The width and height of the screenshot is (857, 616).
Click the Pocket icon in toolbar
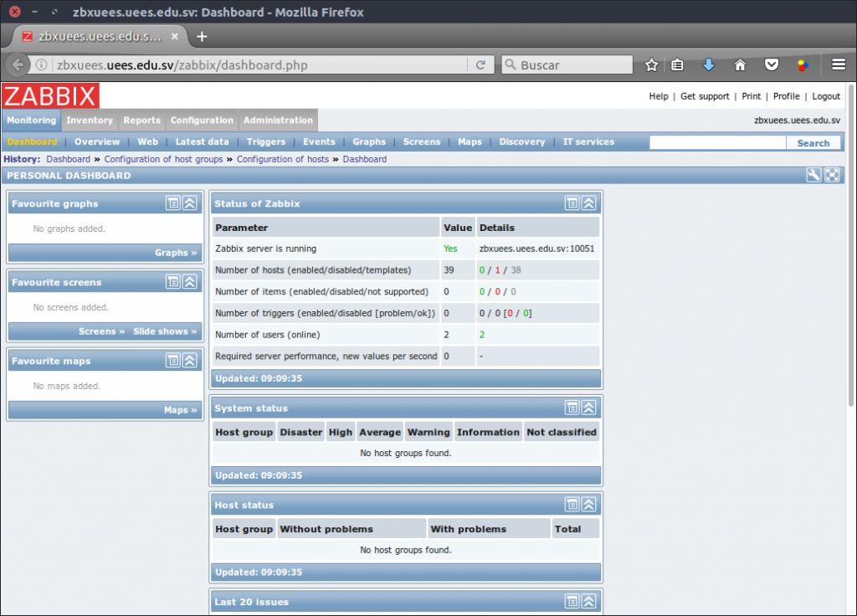click(771, 65)
